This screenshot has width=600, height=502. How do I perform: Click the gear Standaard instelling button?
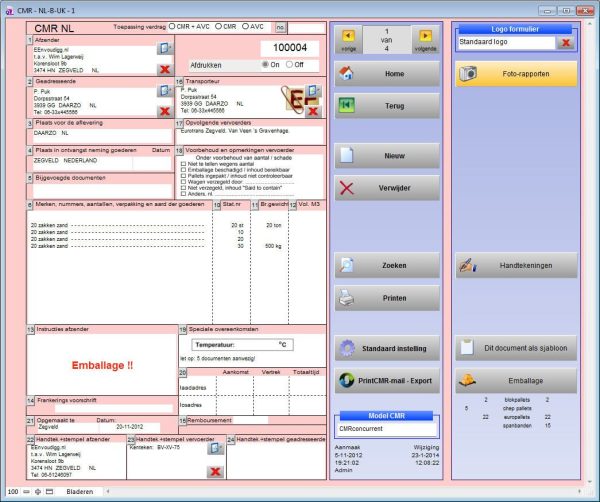pyautogui.click(x=387, y=348)
